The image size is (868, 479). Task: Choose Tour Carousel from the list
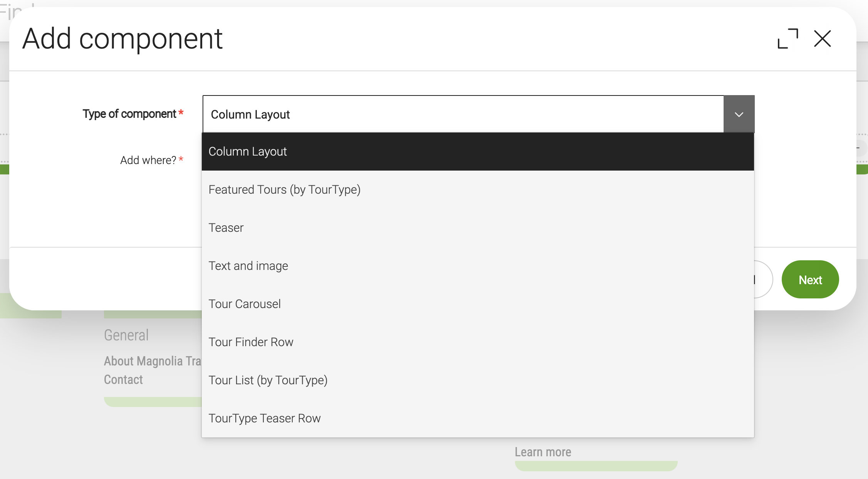[x=478, y=304]
